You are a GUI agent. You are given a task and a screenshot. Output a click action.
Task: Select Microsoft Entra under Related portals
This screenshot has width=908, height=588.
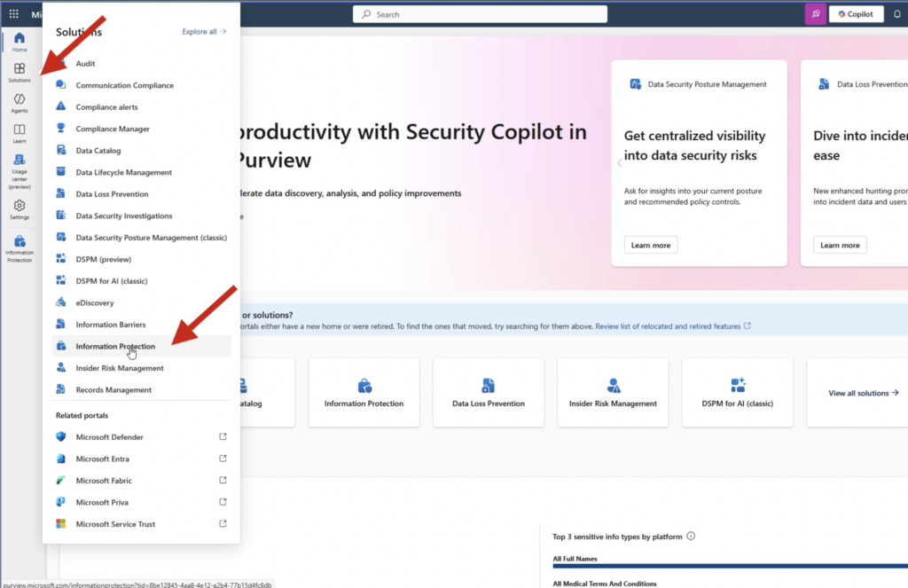[x=141, y=459]
